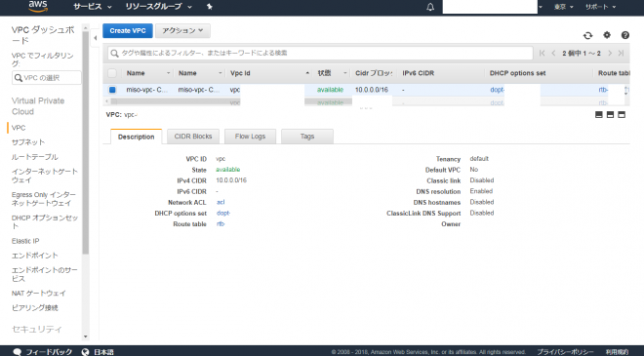Viewport: 644px width, 356px height.
Task: Click sidebar scrollbar down arrow
Action: pos(86,336)
